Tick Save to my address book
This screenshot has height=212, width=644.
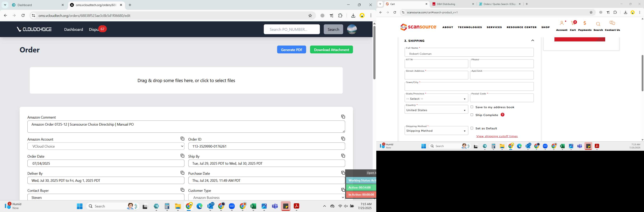[472, 107]
